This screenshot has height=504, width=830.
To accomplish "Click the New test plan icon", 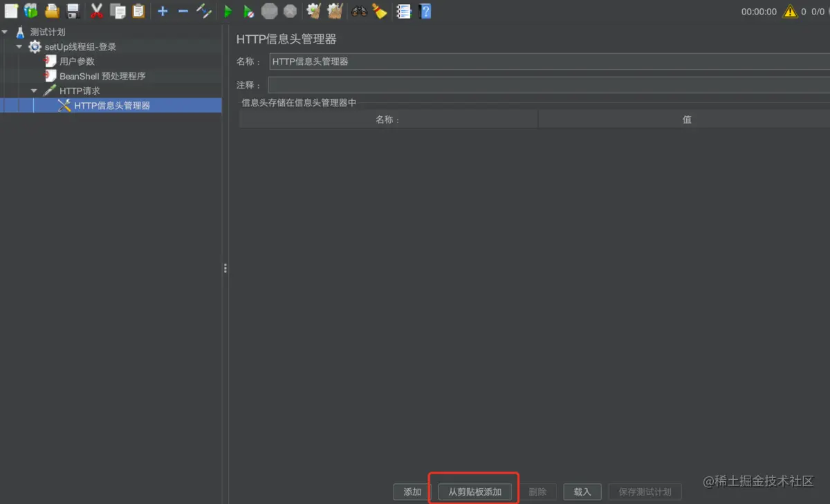I will pyautogui.click(x=11, y=10).
